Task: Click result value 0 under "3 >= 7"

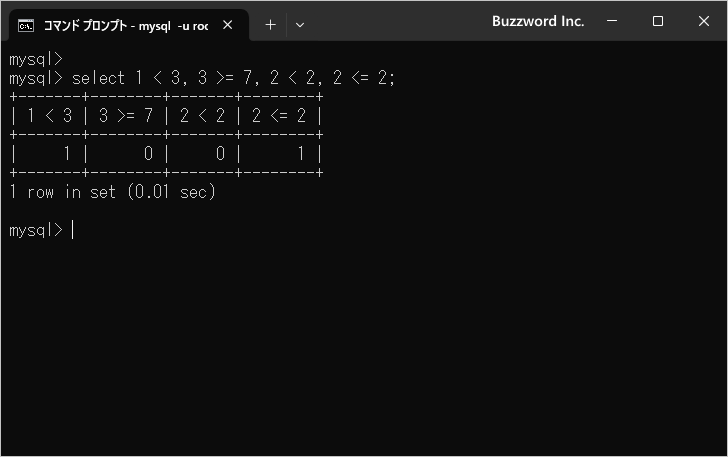Action: tap(148, 154)
